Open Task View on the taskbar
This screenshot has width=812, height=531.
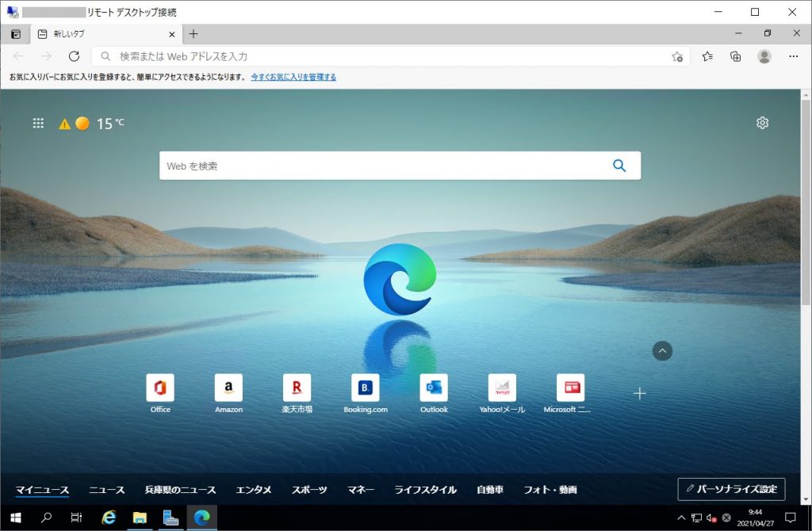pos(76,518)
